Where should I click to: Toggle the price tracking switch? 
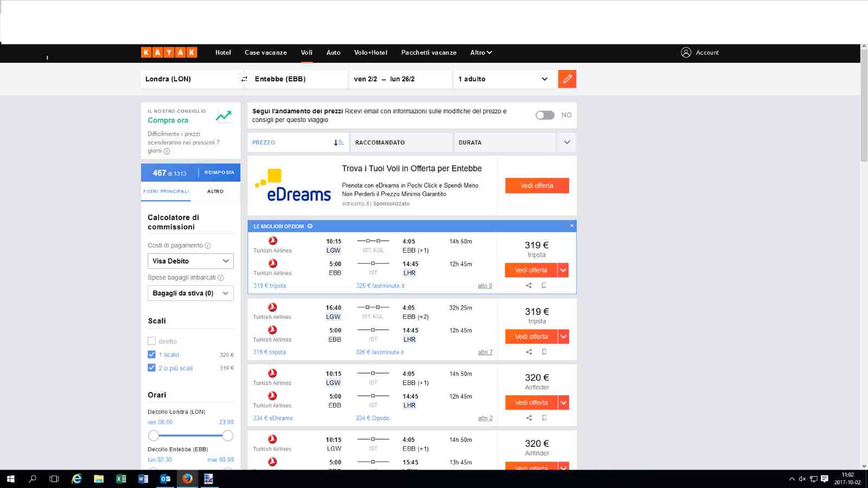pos(545,115)
